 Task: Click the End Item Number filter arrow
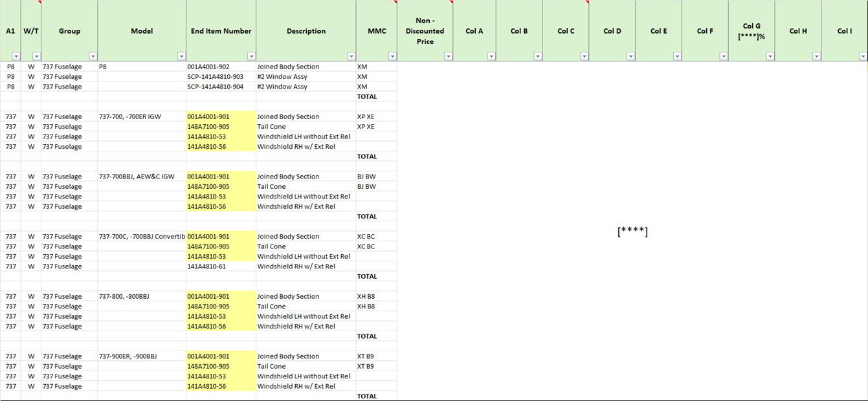point(251,56)
